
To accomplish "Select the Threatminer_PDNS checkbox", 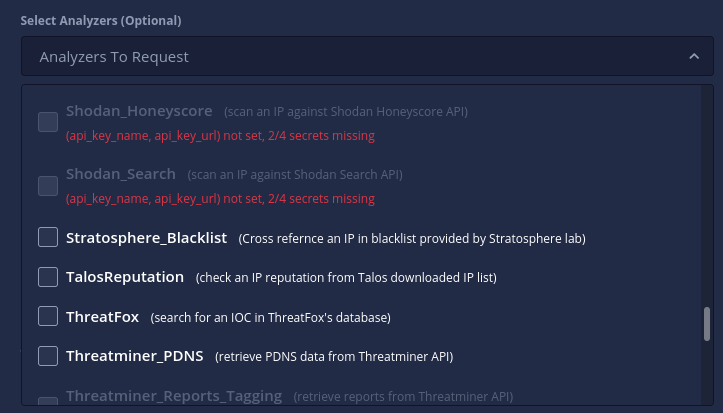I will pos(48,356).
